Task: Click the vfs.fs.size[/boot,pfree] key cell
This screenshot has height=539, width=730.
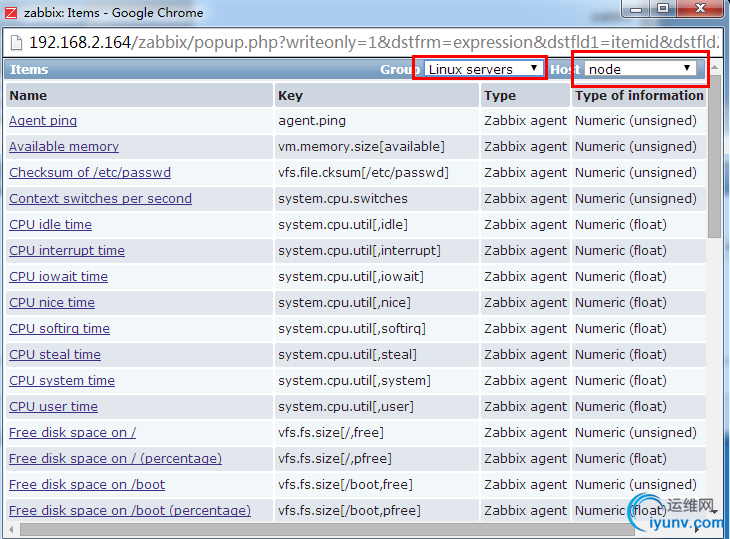Action: [x=377, y=511]
